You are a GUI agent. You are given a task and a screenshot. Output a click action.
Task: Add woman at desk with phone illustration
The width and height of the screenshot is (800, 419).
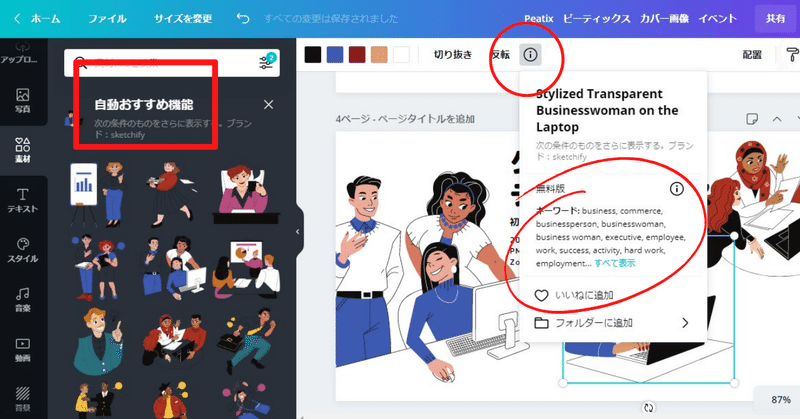tap(246, 194)
